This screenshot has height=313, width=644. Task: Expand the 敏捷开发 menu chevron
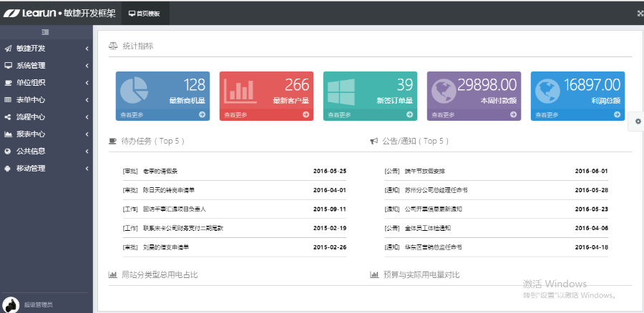(87, 49)
